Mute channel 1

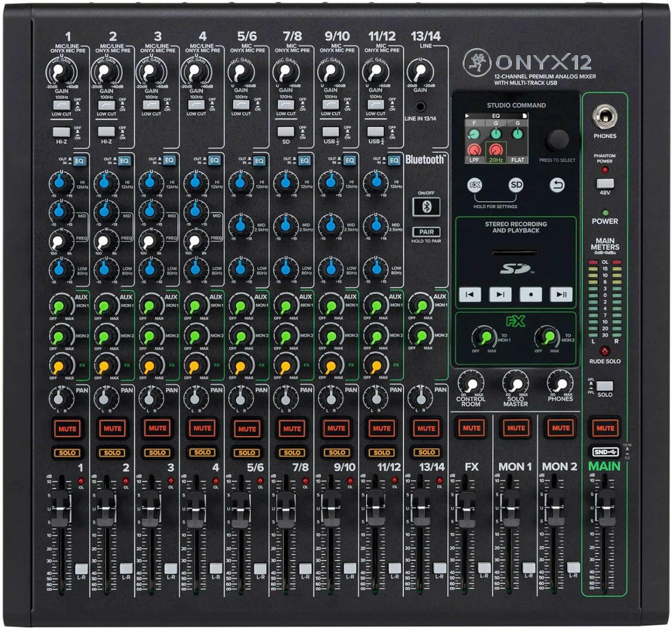(67, 428)
